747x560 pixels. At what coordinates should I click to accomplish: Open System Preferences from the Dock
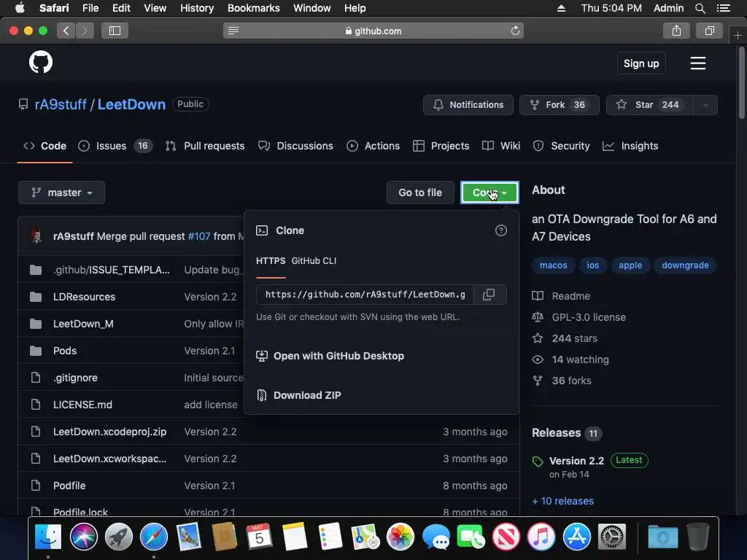coord(612,536)
